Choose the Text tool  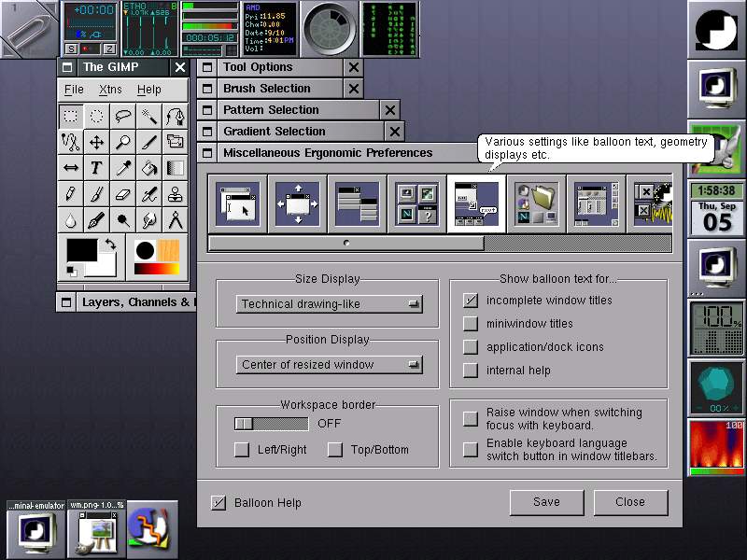pos(97,168)
